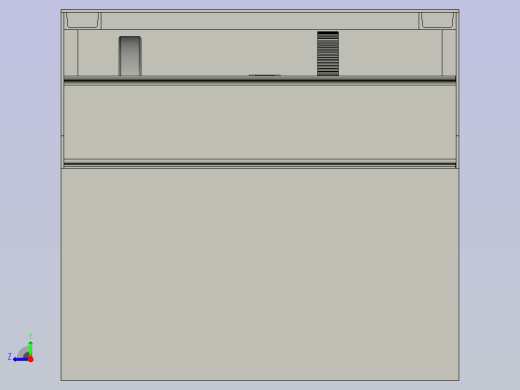Pick the middle horizontal panel face
Screen dimensions: 520x390
260,122
